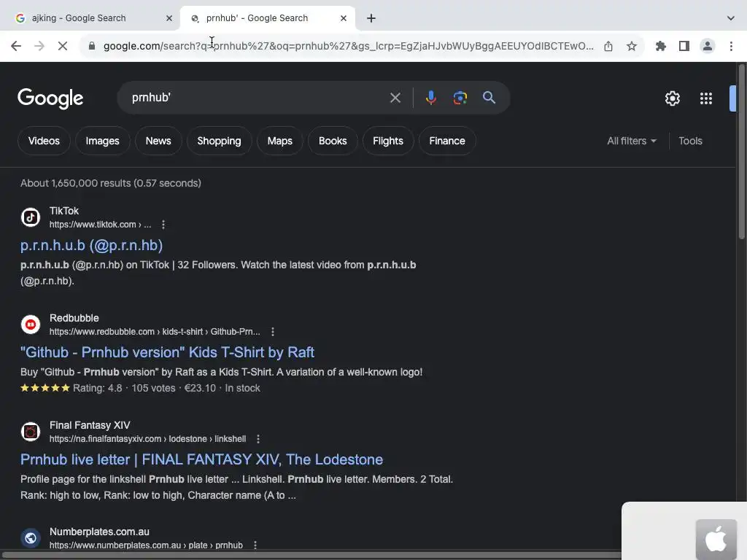The height and width of the screenshot is (560, 747).
Task: Click the Google logo
Action: [50, 98]
